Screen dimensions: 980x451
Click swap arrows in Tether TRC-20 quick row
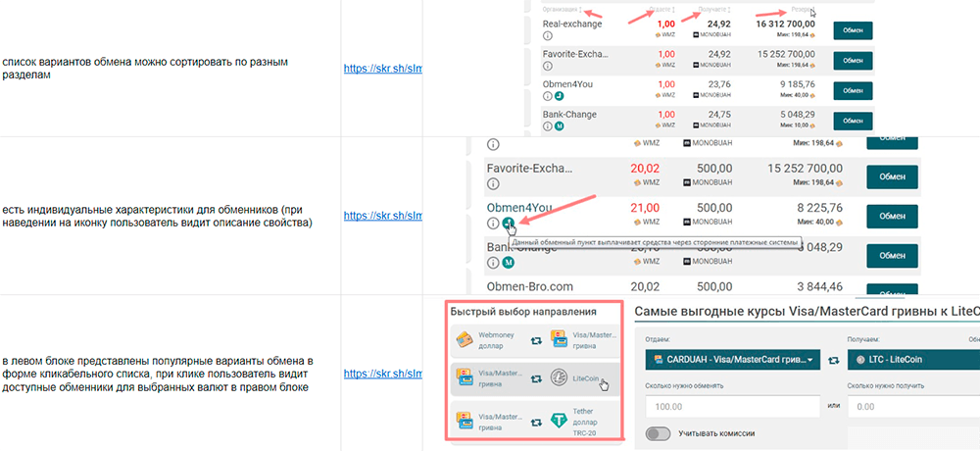pos(536,422)
